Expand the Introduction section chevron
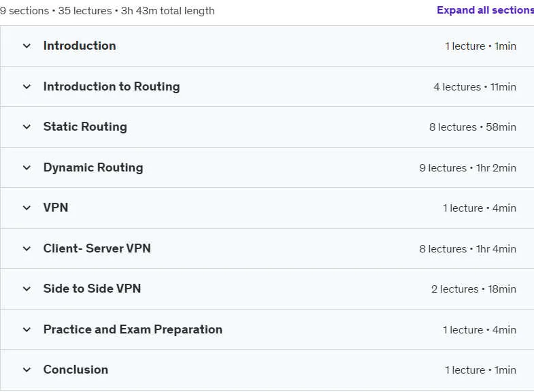The width and height of the screenshot is (534, 392). click(27, 46)
